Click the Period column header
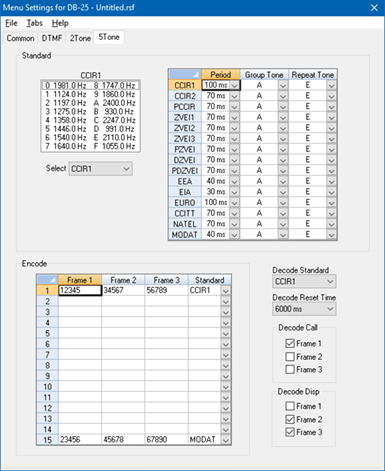385x471 pixels. (x=221, y=75)
